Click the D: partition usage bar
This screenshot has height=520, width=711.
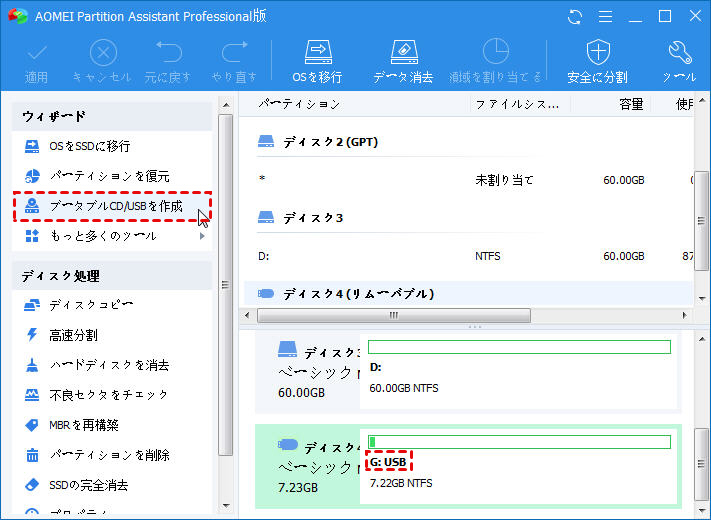tap(519, 347)
